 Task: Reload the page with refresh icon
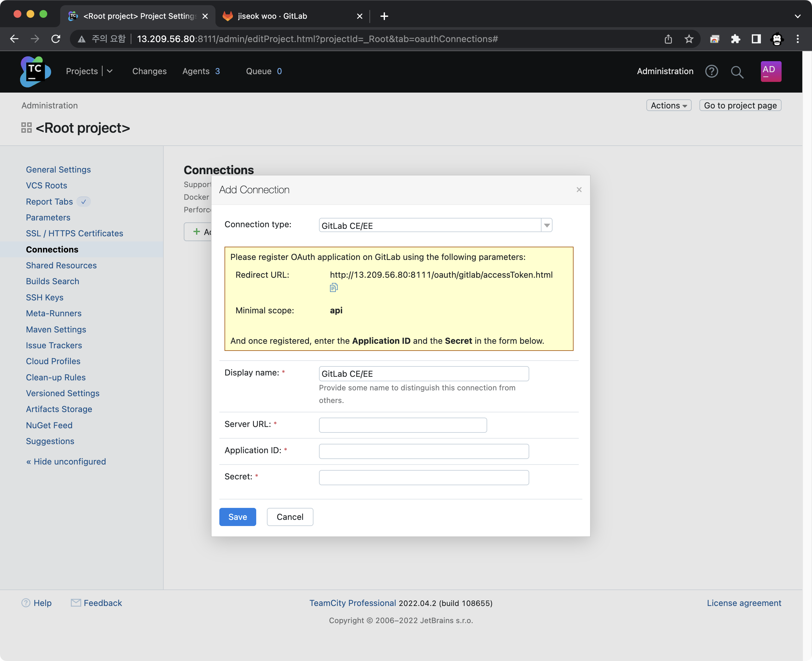[56, 39]
